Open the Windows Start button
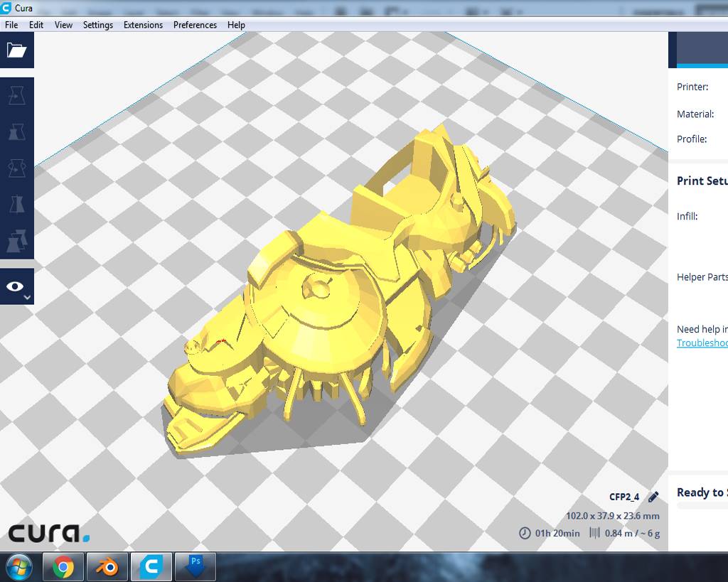Screen dimensions: 728x582 19,566
